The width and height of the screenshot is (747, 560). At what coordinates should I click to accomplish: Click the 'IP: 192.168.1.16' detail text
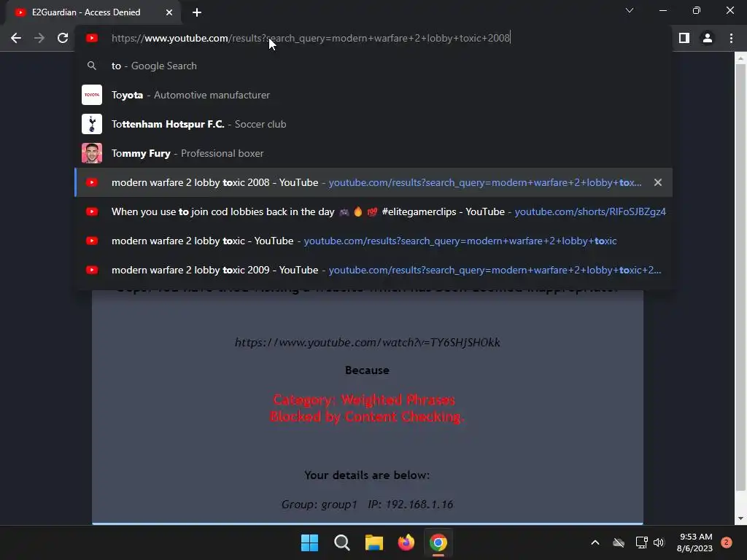[410, 505]
